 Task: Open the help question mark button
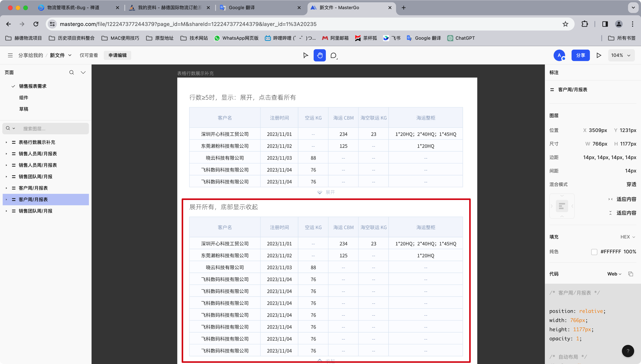click(x=628, y=351)
